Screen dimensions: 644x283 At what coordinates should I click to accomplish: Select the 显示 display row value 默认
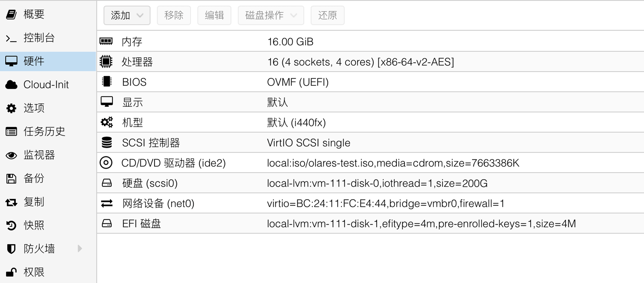(x=277, y=102)
